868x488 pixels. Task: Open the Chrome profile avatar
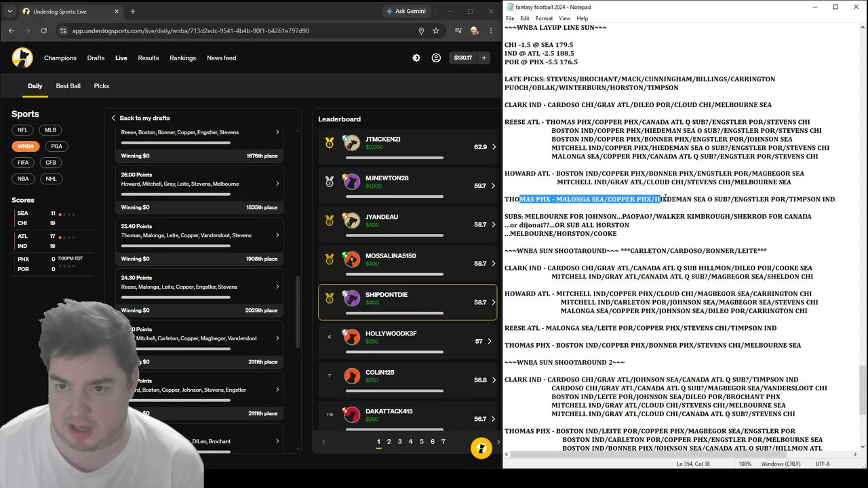click(474, 30)
